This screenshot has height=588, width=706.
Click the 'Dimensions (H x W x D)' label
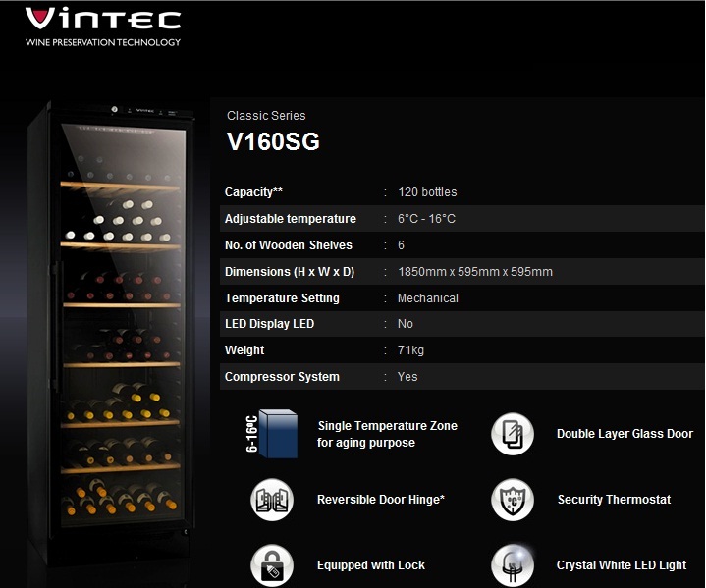(x=290, y=272)
